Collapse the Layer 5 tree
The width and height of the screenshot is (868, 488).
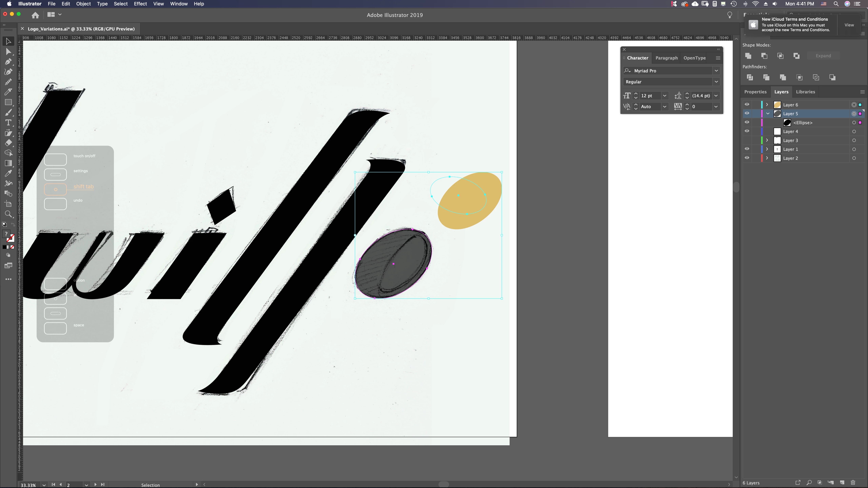(x=768, y=114)
